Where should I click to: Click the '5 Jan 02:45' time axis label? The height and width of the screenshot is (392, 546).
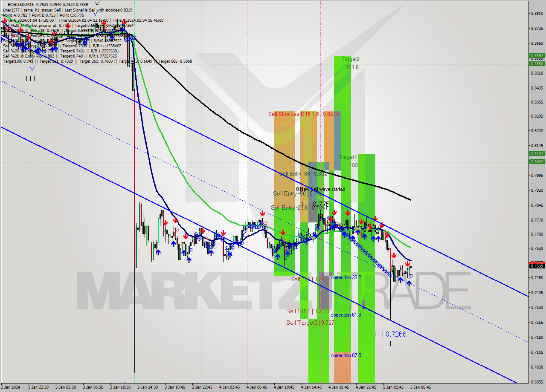click(393, 387)
